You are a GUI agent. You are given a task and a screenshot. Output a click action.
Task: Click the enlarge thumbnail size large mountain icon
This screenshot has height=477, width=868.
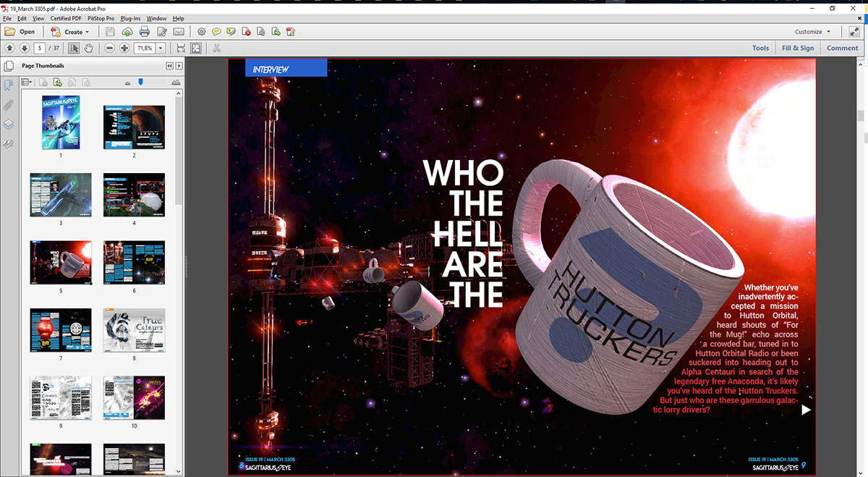176,83
